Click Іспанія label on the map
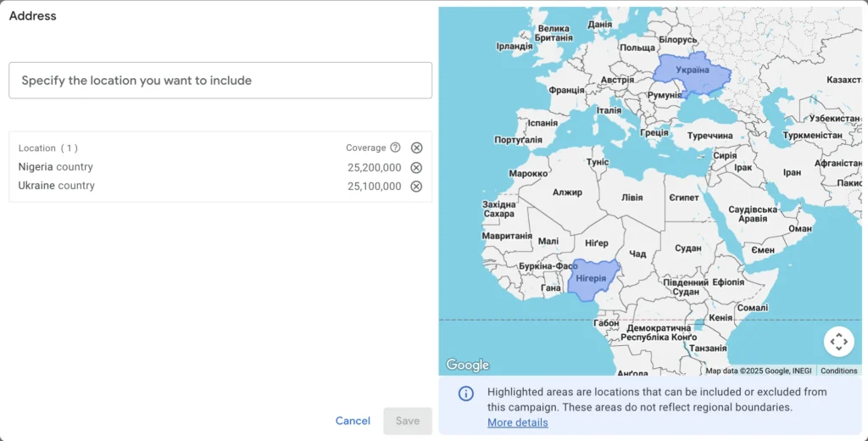Image resolution: width=868 pixels, height=441 pixels. (x=542, y=122)
